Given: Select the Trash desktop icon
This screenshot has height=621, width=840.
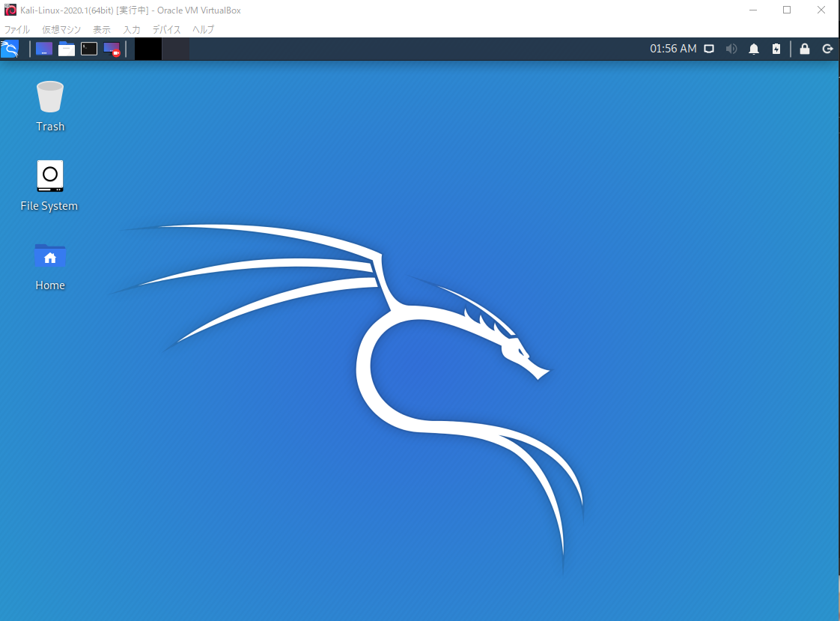Looking at the screenshot, I should coord(50,106).
